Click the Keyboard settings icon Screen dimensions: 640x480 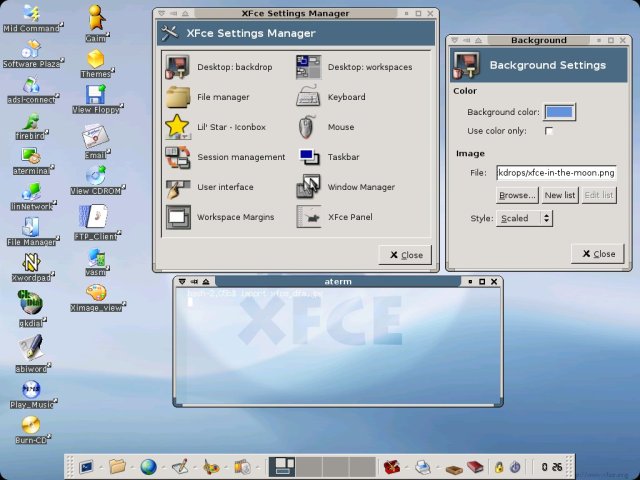[x=309, y=98]
